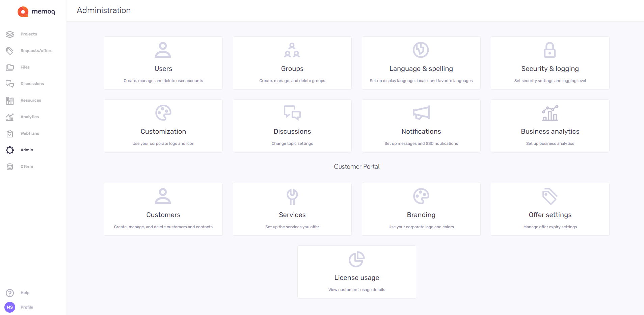
Task: Click the Users card person icon
Action: coord(163,50)
